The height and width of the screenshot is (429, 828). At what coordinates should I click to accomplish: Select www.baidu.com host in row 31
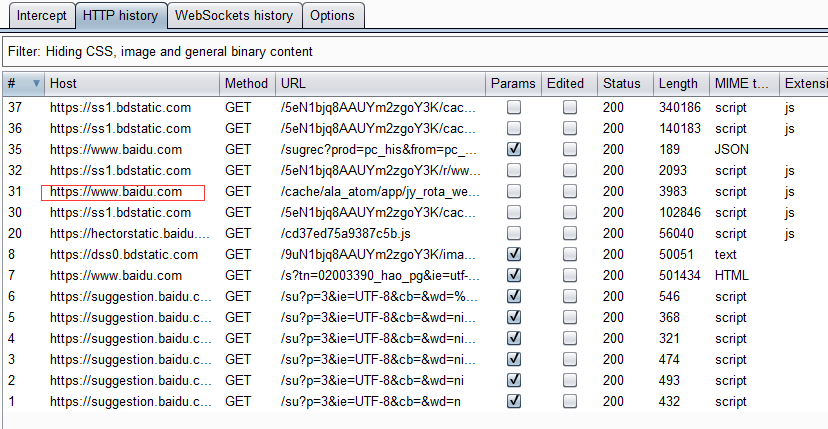(x=116, y=192)
